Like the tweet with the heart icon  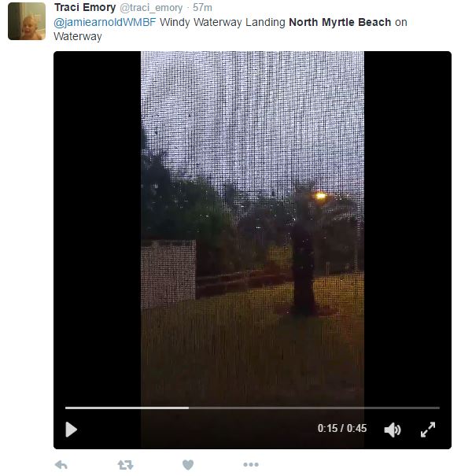[x=188, y=465]
